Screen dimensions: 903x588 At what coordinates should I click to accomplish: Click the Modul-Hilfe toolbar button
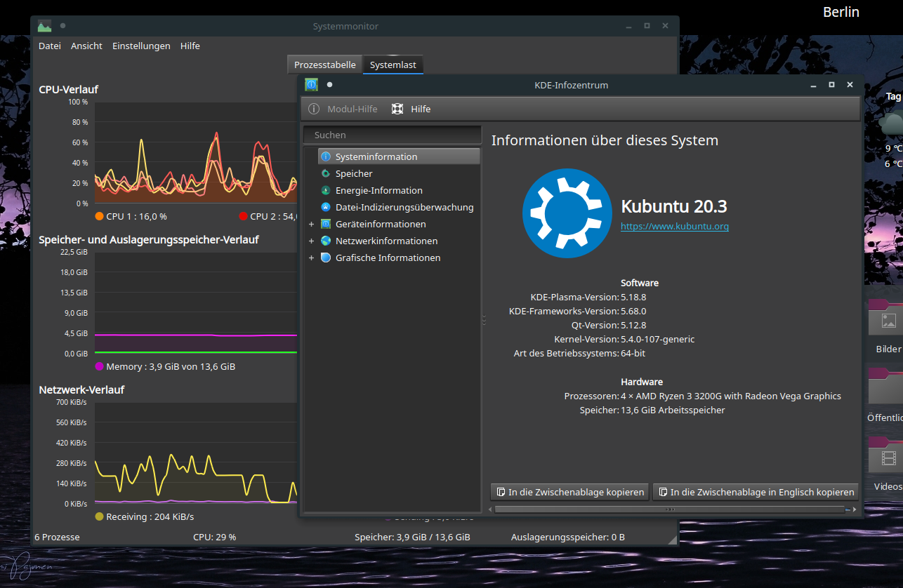click(343, 109)
